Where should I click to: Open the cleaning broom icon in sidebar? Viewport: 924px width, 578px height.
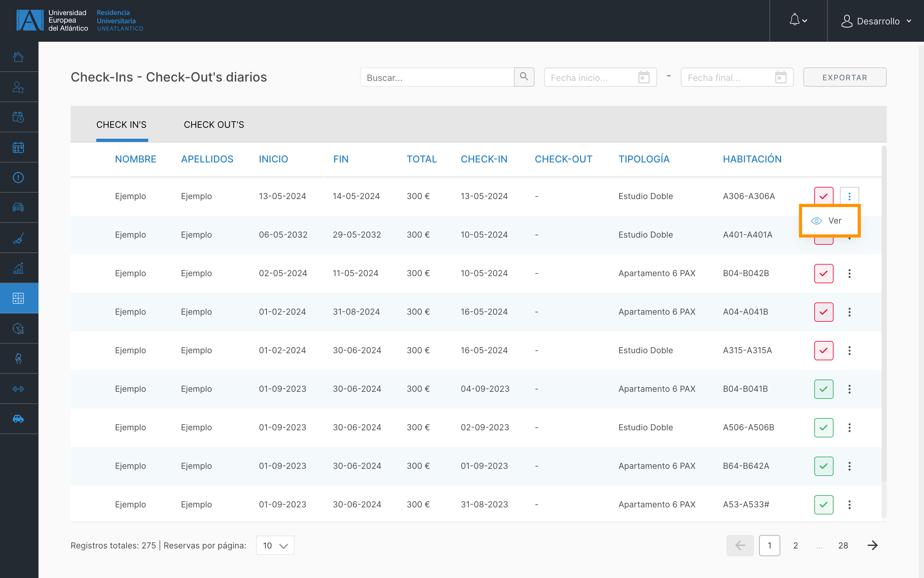click(x=18, y=238)
